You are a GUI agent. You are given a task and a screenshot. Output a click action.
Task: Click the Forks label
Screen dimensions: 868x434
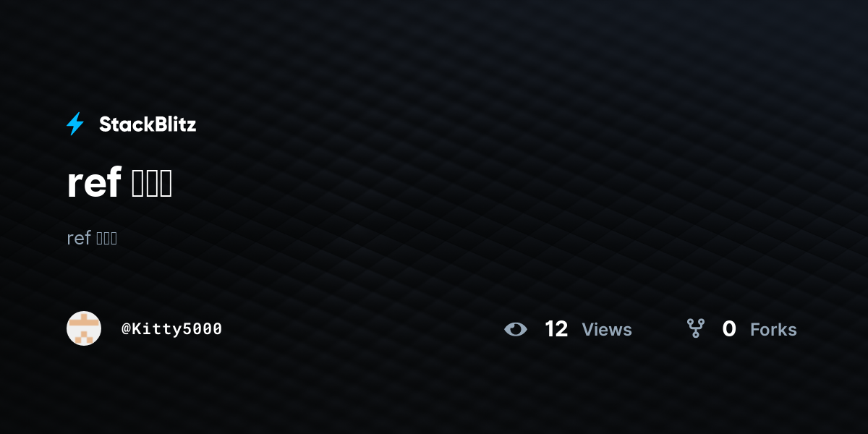[773, 330]
